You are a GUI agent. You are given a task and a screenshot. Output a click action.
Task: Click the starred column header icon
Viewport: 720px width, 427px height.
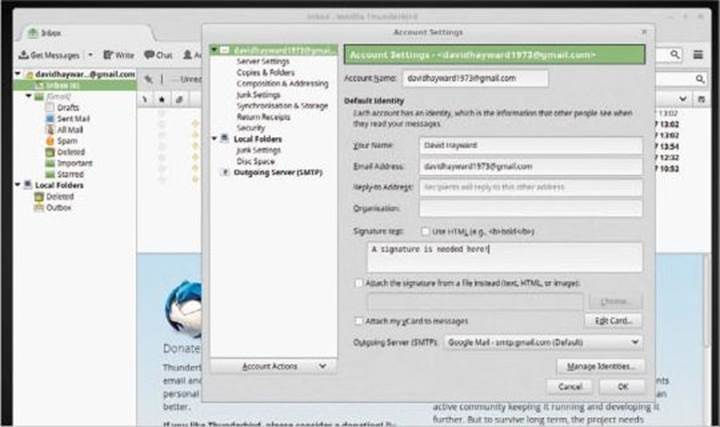point(162,99)
